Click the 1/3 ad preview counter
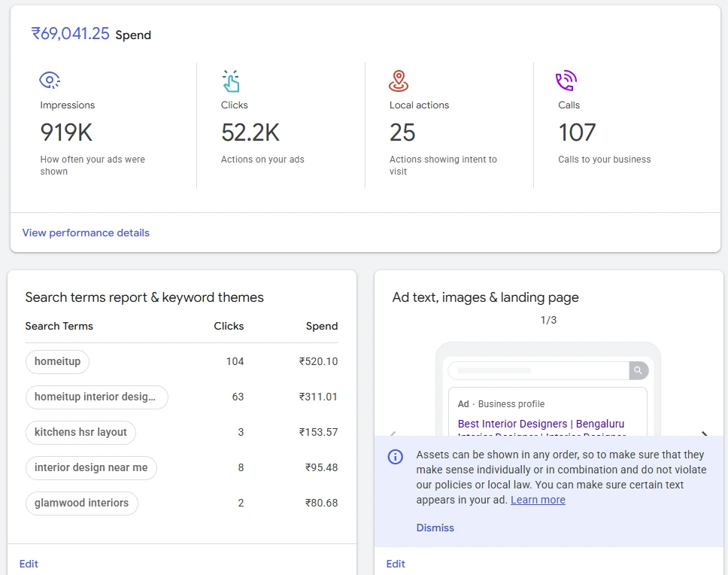Viewport: 728px width, 575px height. pos(548,320)
